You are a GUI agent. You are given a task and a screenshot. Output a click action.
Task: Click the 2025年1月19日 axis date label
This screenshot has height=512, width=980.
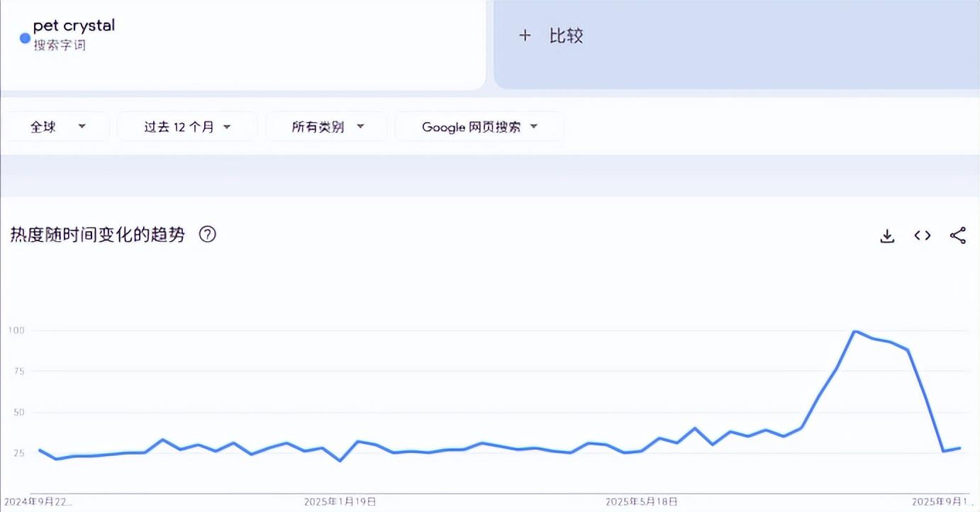click(x=340, y=501)
